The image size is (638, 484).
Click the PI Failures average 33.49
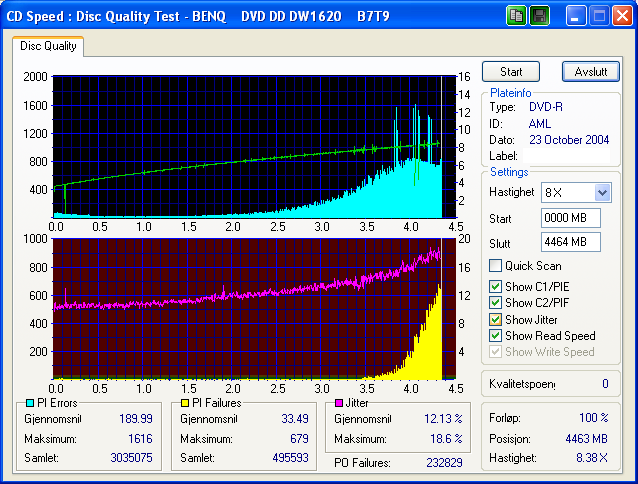295,419
